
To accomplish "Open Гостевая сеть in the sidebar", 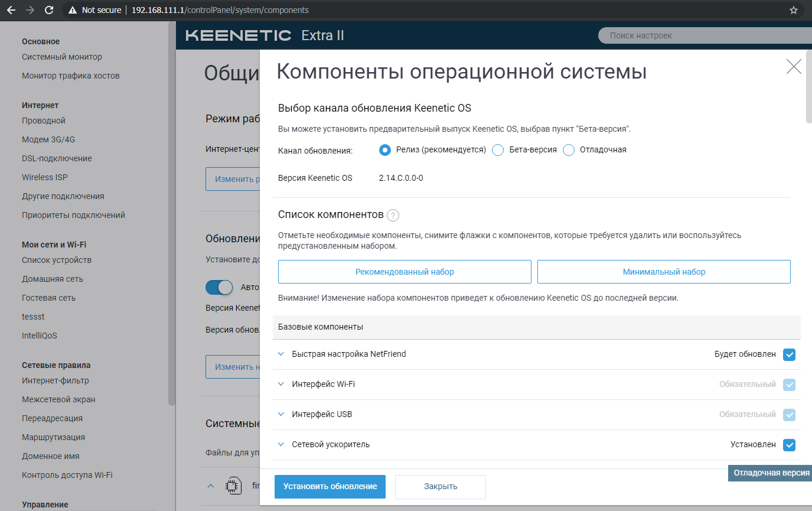I will click(48, 298).
